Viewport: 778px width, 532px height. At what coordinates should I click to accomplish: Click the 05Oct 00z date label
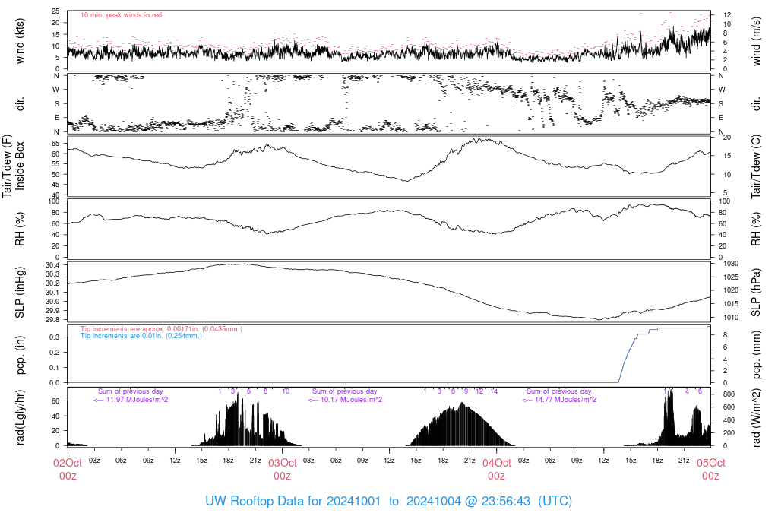711,469
